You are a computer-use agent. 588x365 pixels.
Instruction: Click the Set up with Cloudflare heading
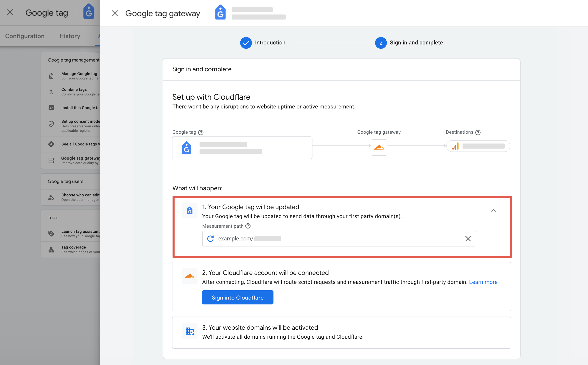[x=211, y=97]
